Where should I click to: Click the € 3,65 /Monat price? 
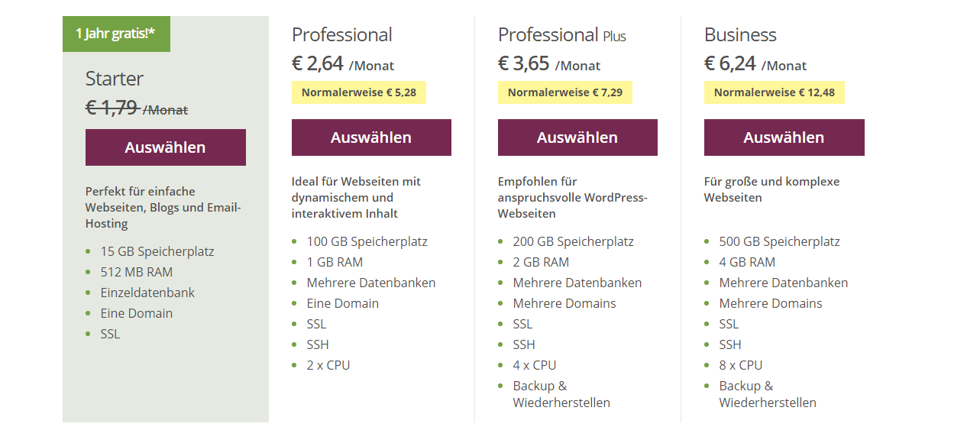coord(548,63)
